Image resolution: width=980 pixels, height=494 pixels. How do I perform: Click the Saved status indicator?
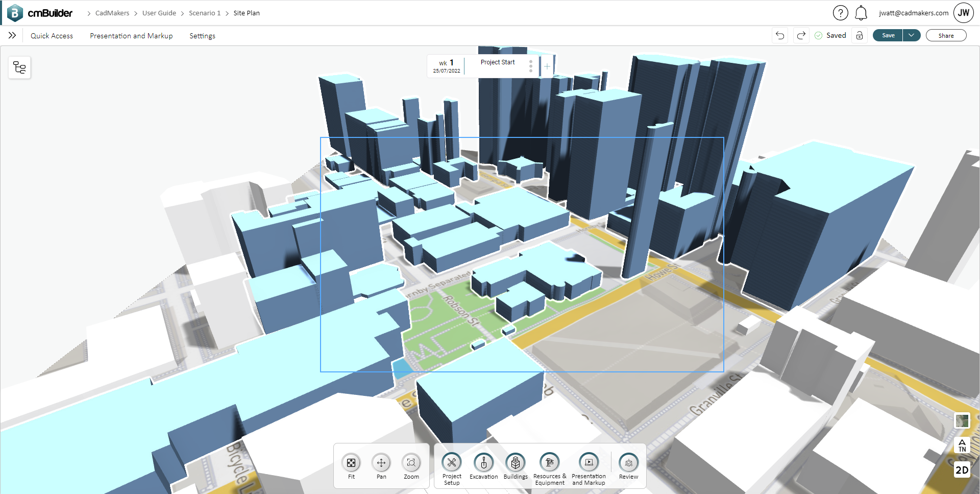click(x=830, y=35)
